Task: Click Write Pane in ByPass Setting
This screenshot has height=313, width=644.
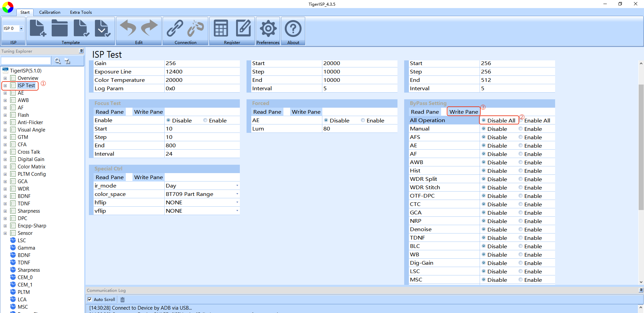Action: point(464,112)
